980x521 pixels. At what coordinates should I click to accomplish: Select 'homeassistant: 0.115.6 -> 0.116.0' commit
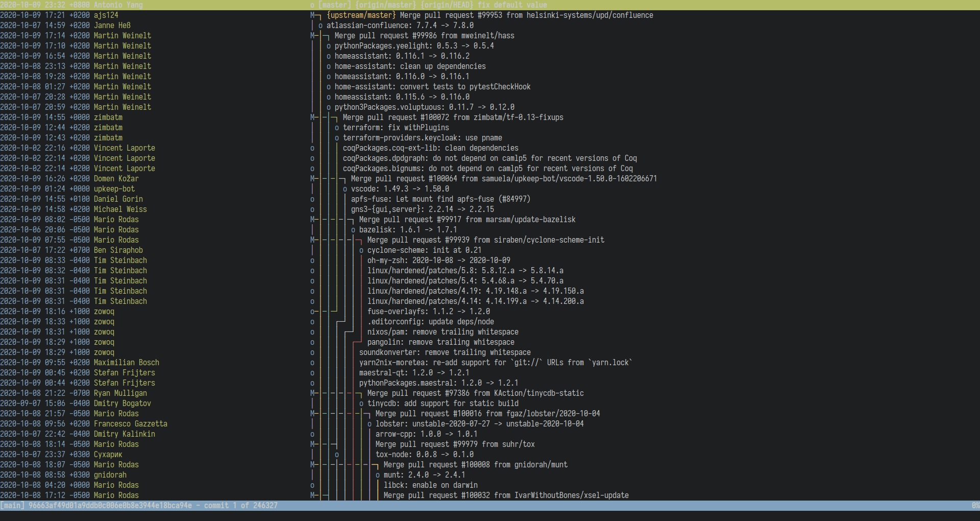490,97
